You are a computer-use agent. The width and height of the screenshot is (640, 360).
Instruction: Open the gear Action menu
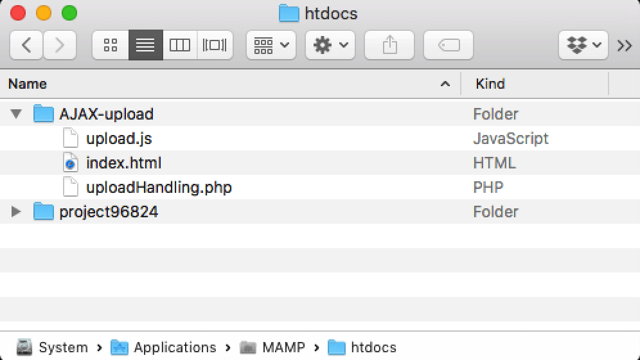tap(330, 45)
